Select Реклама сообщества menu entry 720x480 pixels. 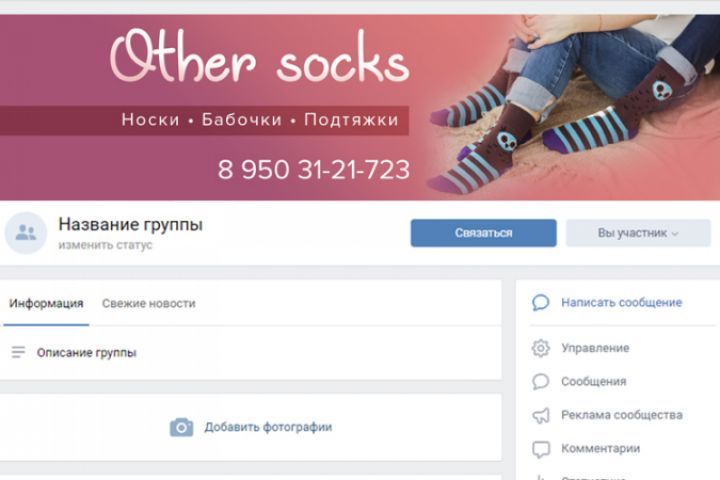coord(622,415)
